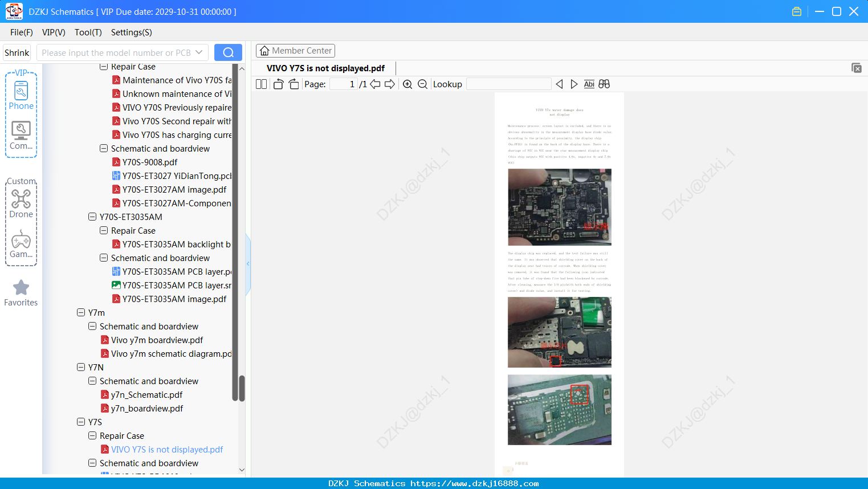The image size is (868, 489).
Task: Open VIVO Y70S Previously repaired case
Action: [177, 107]
